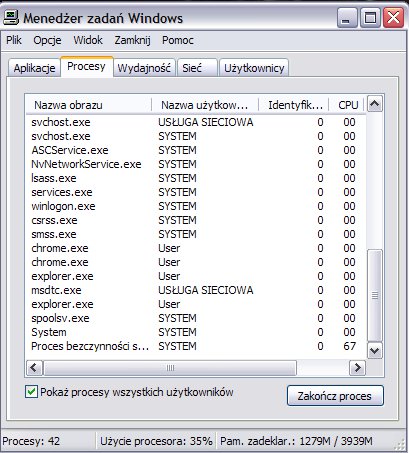Viewport: 409px width, 453px height.
Task: Select svchost.exe owned by USŁUGA SIECIOWA
Action: 196,122
